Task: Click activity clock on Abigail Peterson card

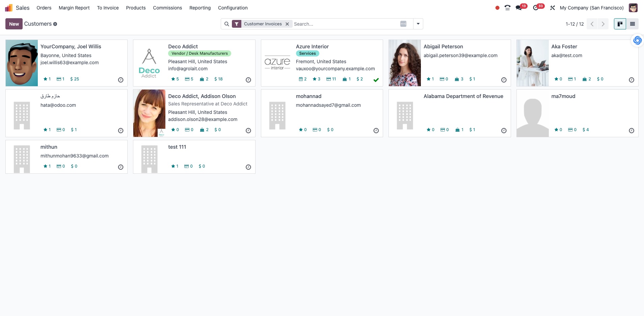Action: [504, 80]
